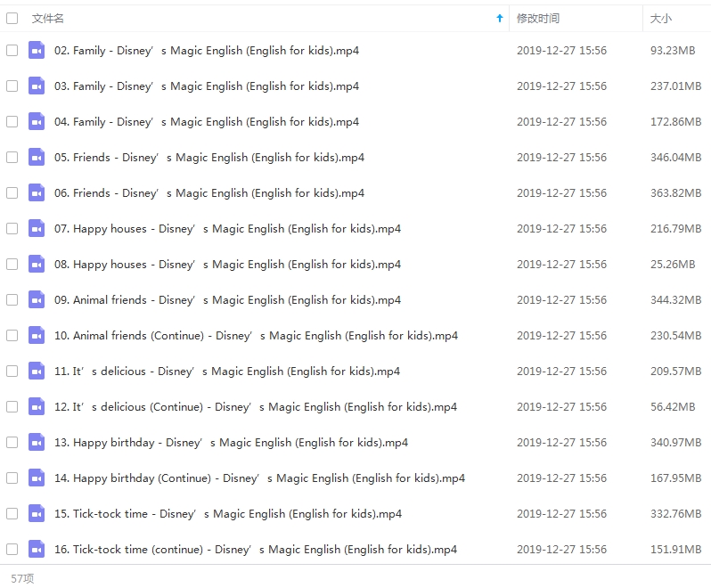Select checkbox for 11. It's delicious
Image resolution: width=711 pixels, height=588 pixels.
point(12,372)
